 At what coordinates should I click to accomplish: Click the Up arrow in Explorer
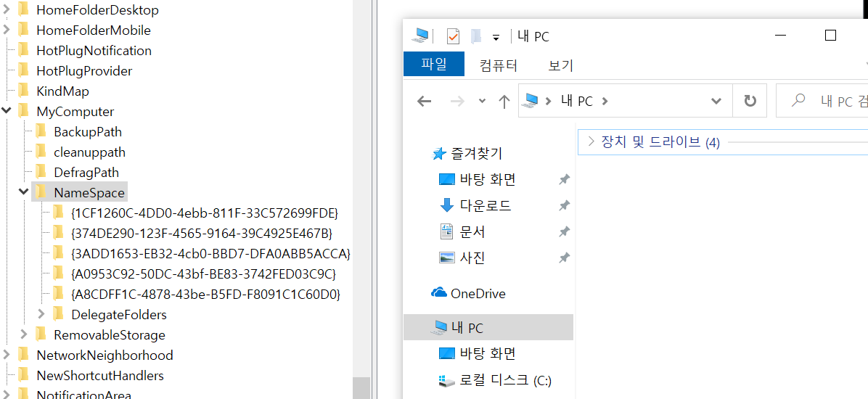coord(504,102)
